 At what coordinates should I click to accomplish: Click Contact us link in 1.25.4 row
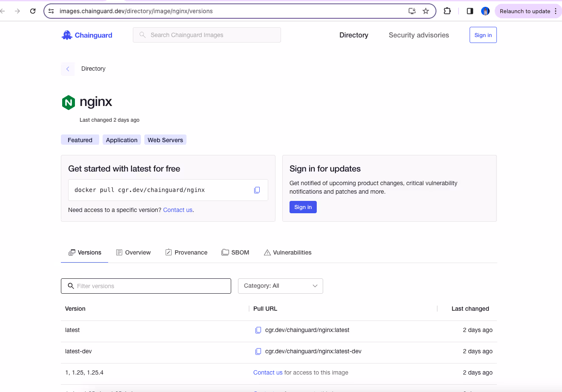coord(268,372)
